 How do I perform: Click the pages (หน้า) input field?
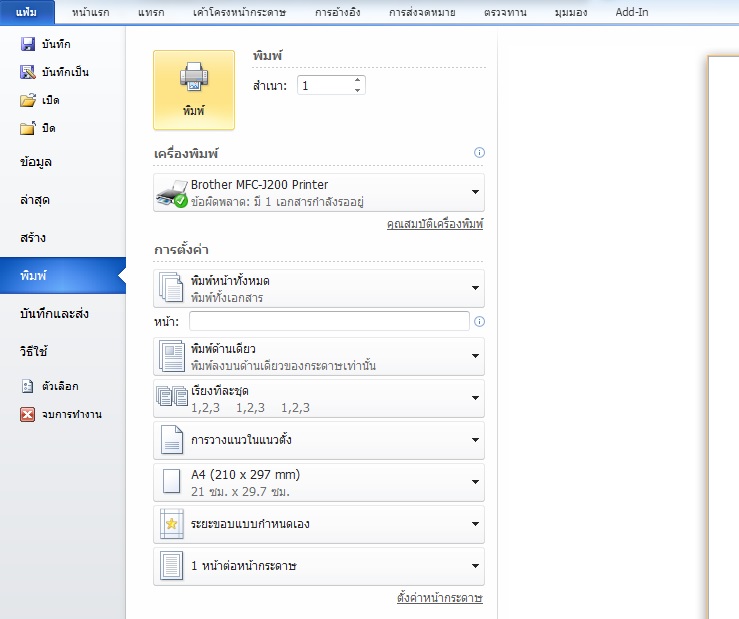pyautogui.click(x=329, y=321)
